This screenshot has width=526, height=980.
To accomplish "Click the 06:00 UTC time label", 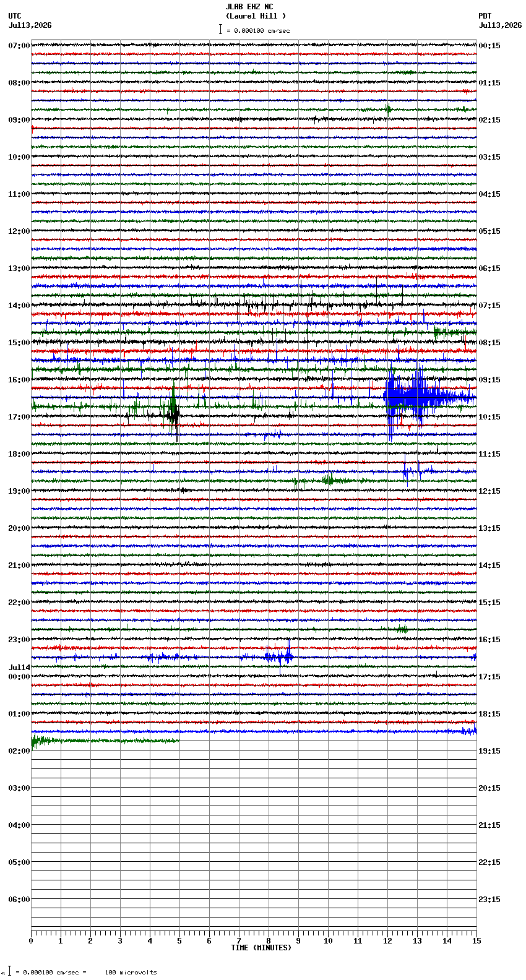I will pyautogui.click(x=19, y=900).
